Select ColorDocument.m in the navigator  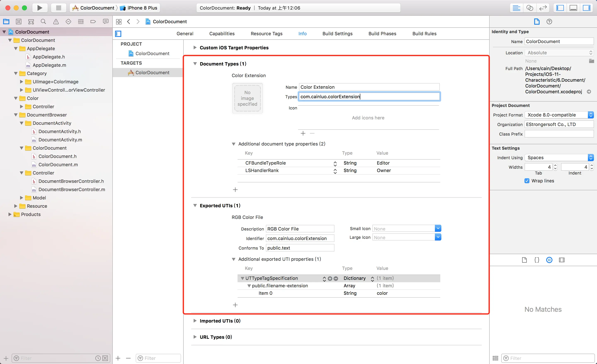[58, 165]
